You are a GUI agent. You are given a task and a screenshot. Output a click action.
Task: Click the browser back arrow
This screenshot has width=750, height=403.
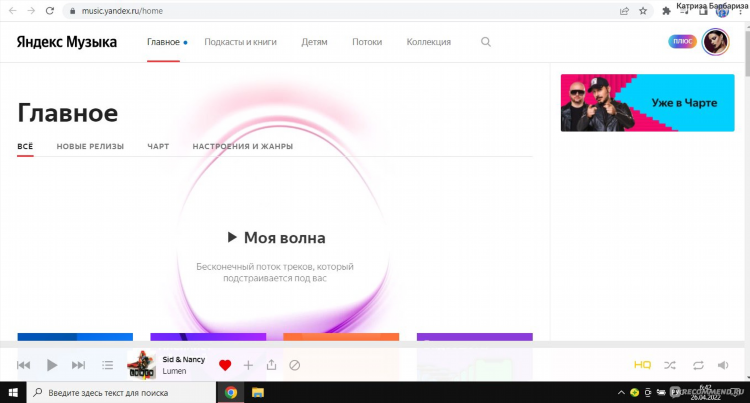coord(13,11)
